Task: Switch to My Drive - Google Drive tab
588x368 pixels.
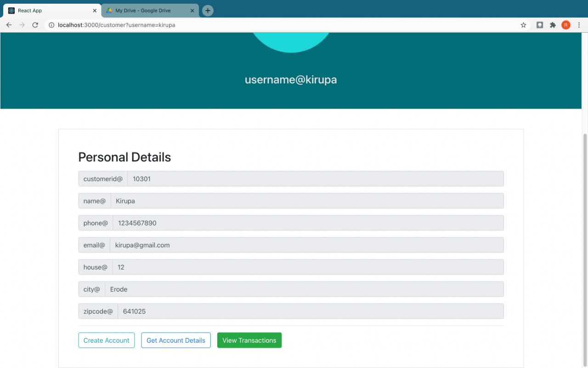Action: click(x=147, y=11)
